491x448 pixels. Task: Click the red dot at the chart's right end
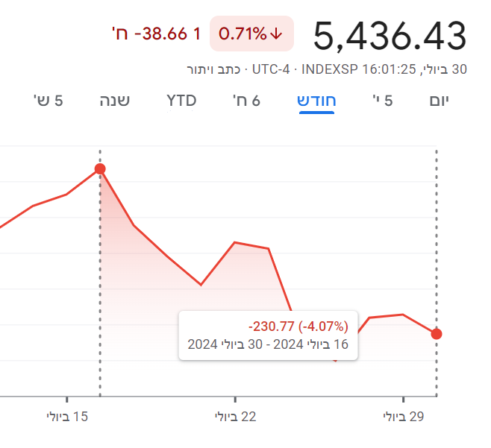[x=437, y=334]
